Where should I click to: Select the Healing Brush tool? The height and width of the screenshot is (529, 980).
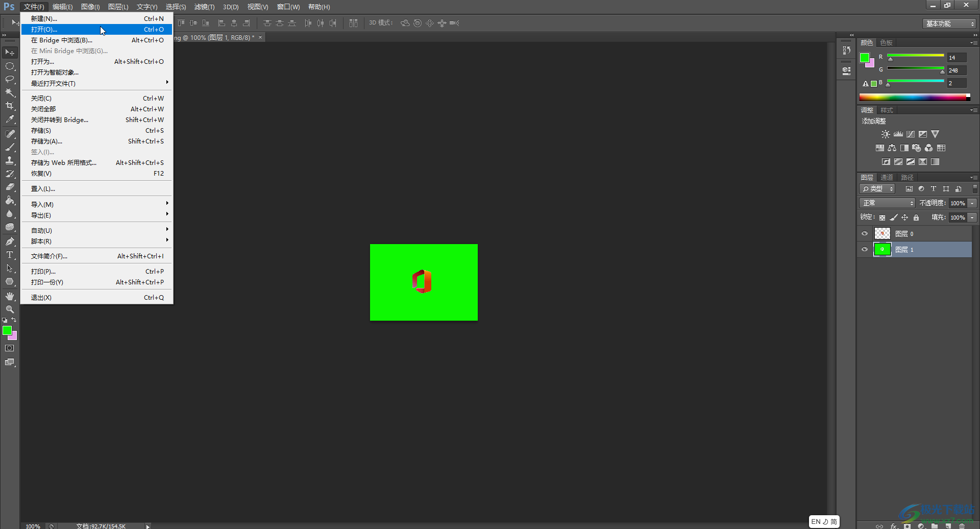coord(10,134)
